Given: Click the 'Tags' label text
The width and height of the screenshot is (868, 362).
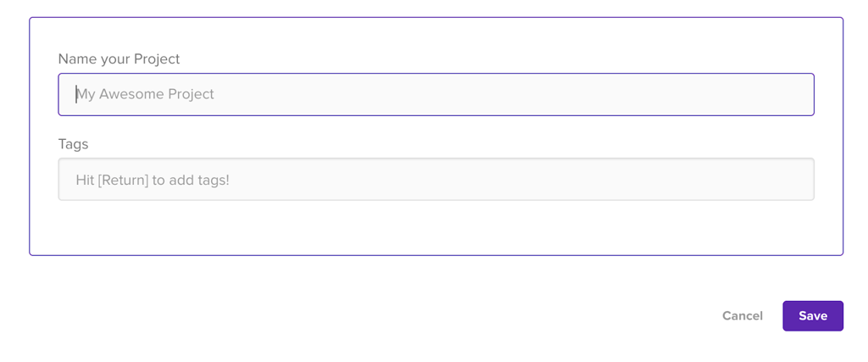Looking at the screenshot, I should pos(73,144).
